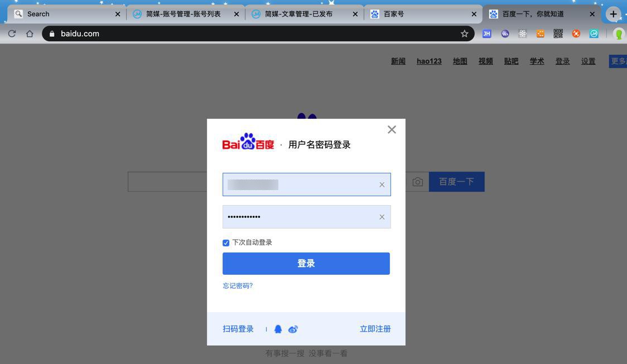Screen dimensions: 627x364
Task: Open the hao123 link
Action: (429, 61)
